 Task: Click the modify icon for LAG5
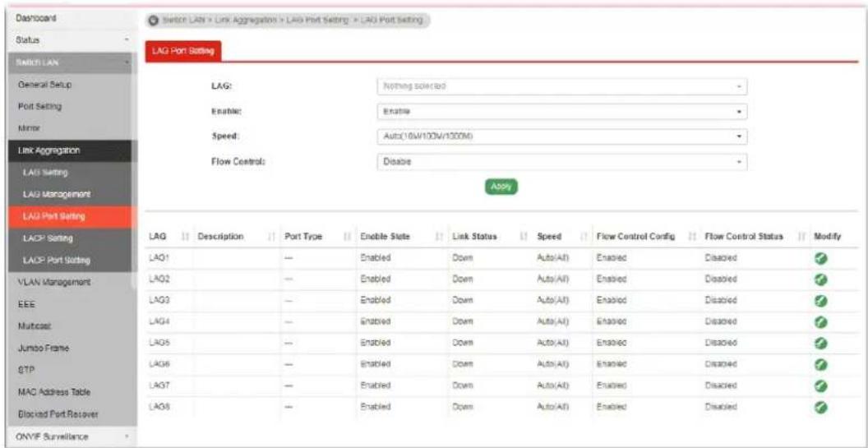tap(821, 344)
